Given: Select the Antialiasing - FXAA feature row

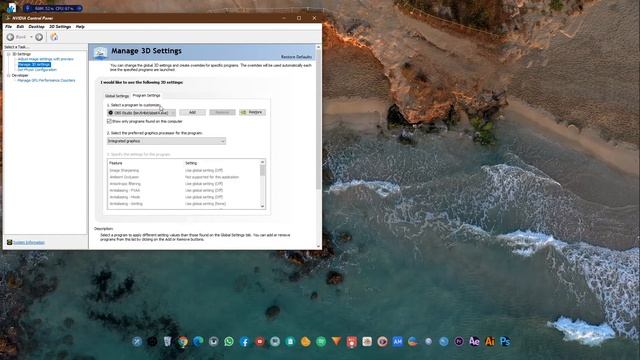Looking at the screenshot, I should coord(183,190).
